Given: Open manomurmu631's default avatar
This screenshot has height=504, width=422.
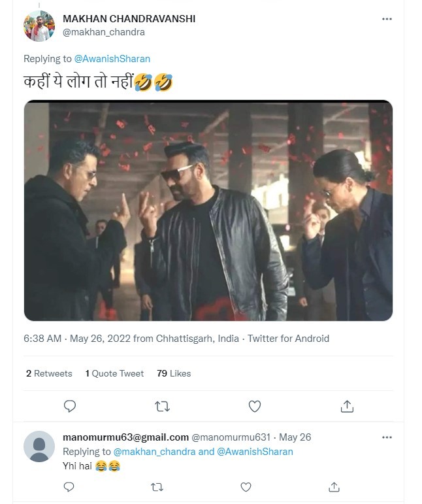Looking at the screenshot, I should tap(39, 446).
